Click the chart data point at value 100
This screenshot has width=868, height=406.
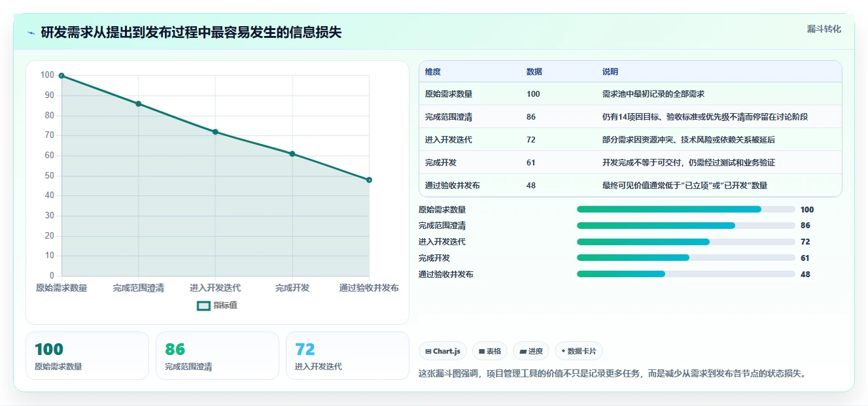click(61, 76)
